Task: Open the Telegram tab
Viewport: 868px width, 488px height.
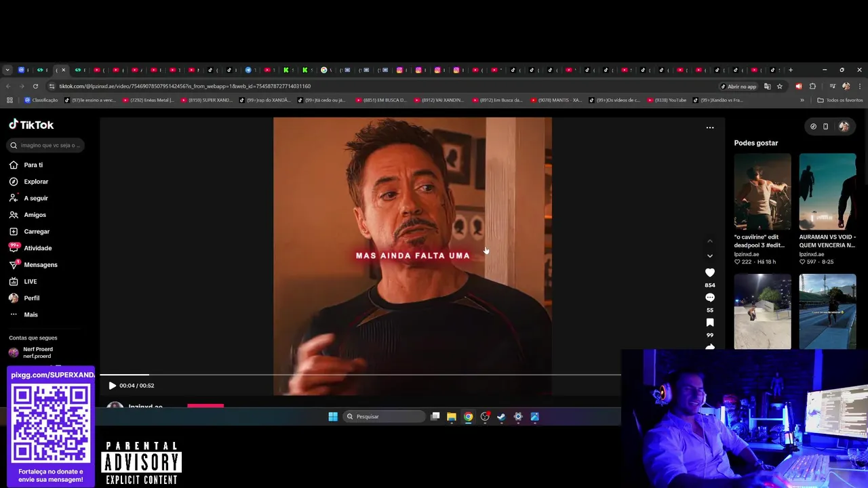Action: (249, 70)
